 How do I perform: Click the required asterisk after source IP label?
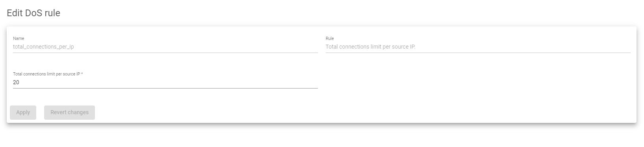tap(82, 74)
